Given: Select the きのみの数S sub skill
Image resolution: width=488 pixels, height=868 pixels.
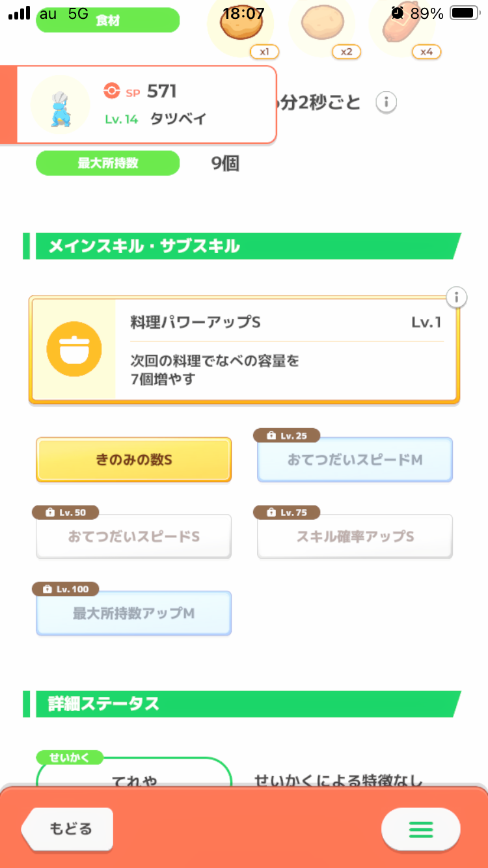Looking at the screenshot, I should point(133,460).
